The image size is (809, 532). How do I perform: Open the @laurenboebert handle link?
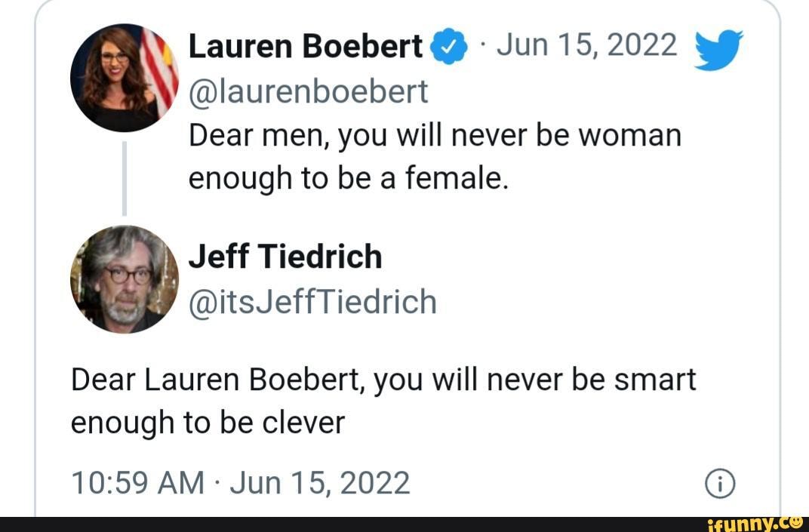[308, 91]
